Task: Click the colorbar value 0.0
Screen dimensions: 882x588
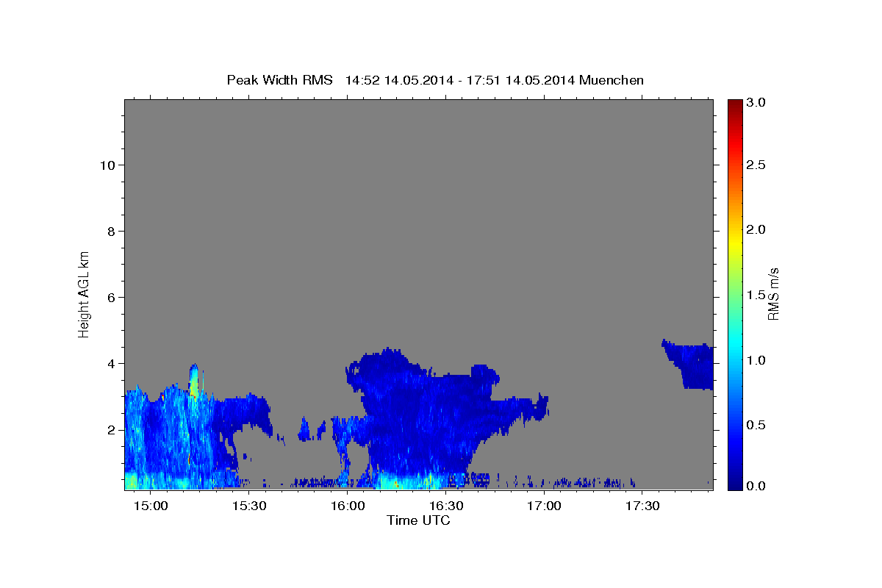Action: pos(756,486)
